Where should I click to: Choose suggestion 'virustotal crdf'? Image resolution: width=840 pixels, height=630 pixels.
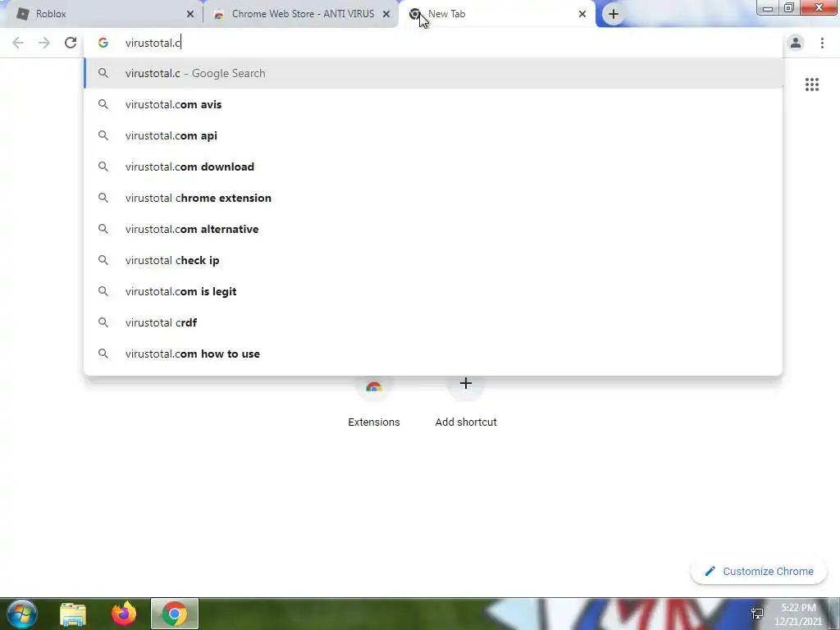click(x=433, y=322)
